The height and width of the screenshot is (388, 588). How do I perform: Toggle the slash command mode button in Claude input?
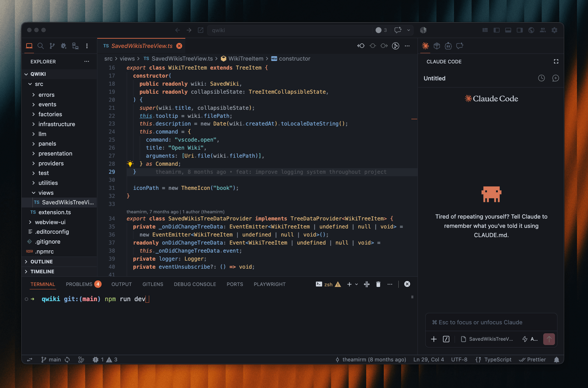tap(446, 339)
